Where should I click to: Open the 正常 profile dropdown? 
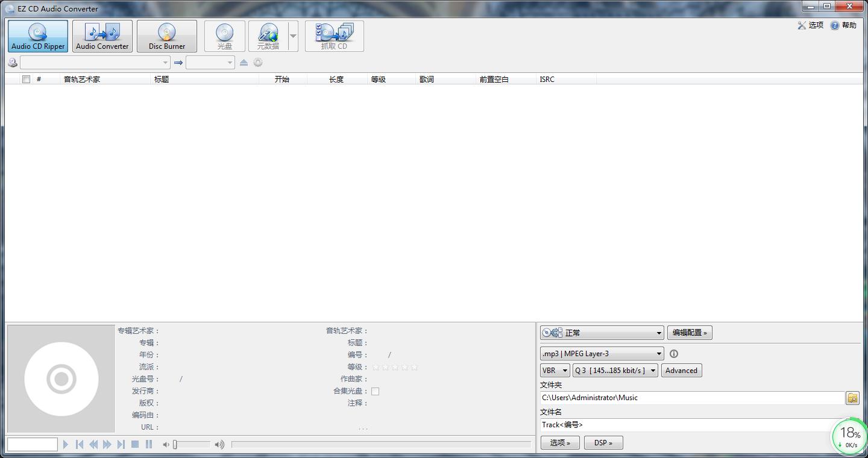[602, 333]
